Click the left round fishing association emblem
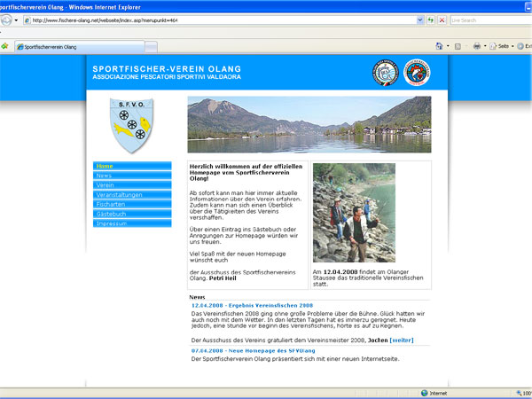 point(386,73)
